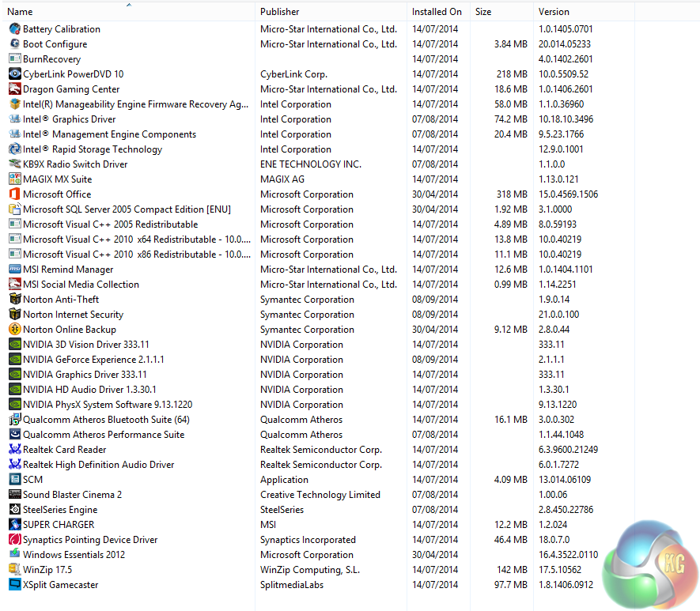Screen dimensions: 700x611
Task: Sort by the Version column header
Action: [584, 12]
